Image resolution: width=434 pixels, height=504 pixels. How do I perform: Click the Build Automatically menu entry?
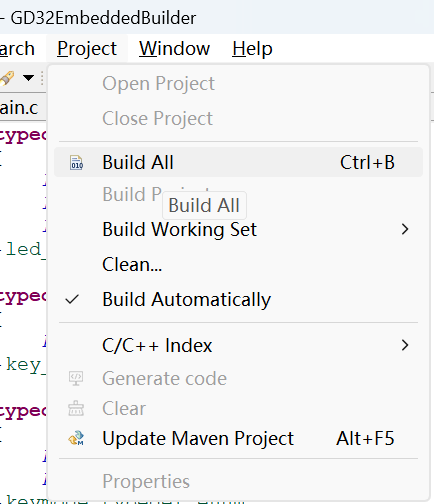pyautogui.click(x=238, y=299)
